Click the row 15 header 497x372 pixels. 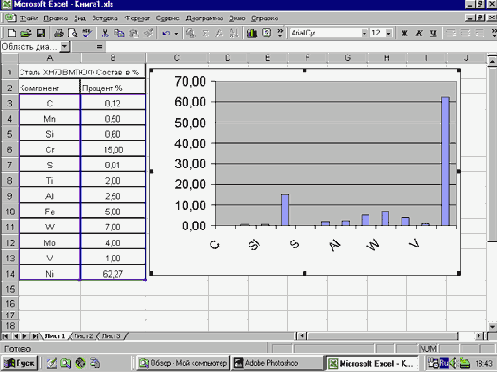(10, 289)
